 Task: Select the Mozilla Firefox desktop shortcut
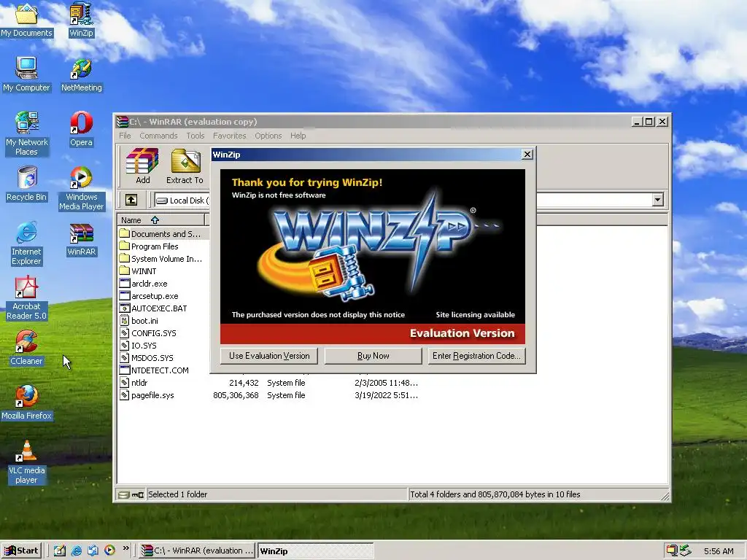[26, 403]
